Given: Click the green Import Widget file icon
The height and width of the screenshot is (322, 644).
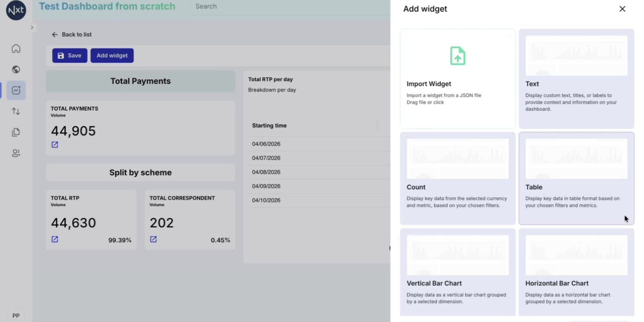Looking at the screenshot, I should 457,56.
